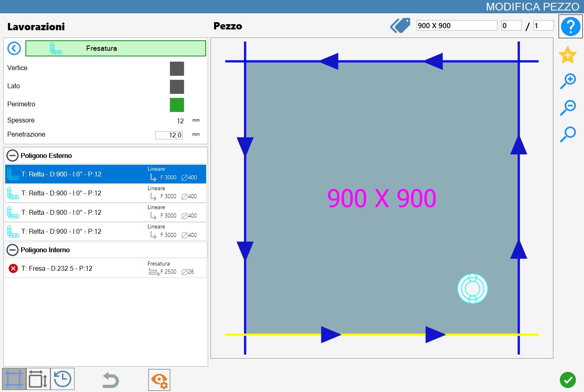Click the quantity field showing 0
Image resolution: width=584 pixels, height=392 pixels.
click(x=511, y=25)
